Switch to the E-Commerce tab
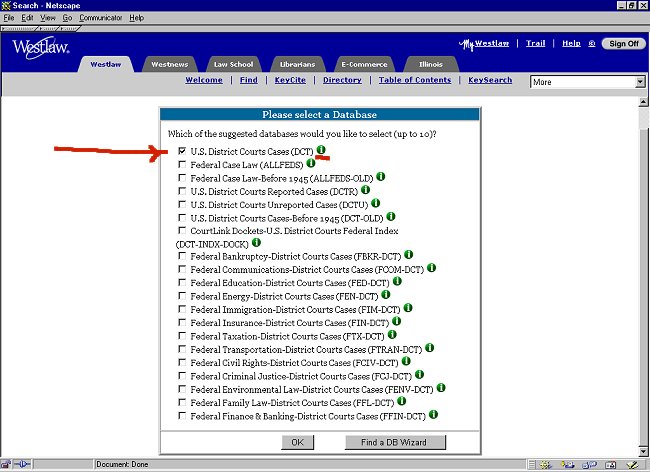 (364, 64)
